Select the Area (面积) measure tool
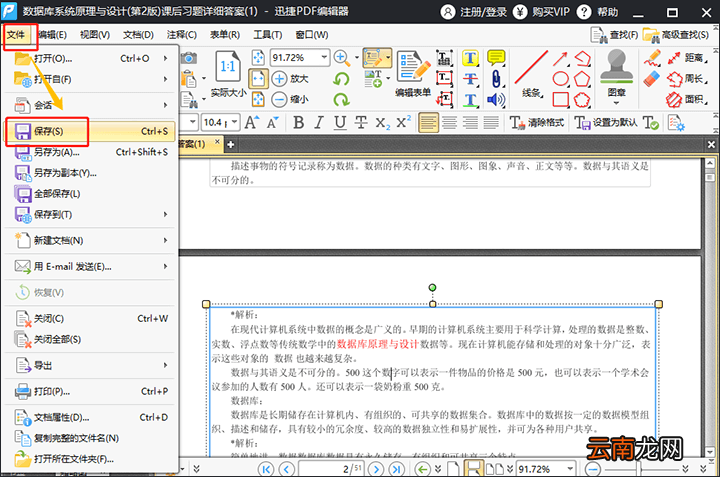Screen dimensions: 720x477 coord(685,99)
